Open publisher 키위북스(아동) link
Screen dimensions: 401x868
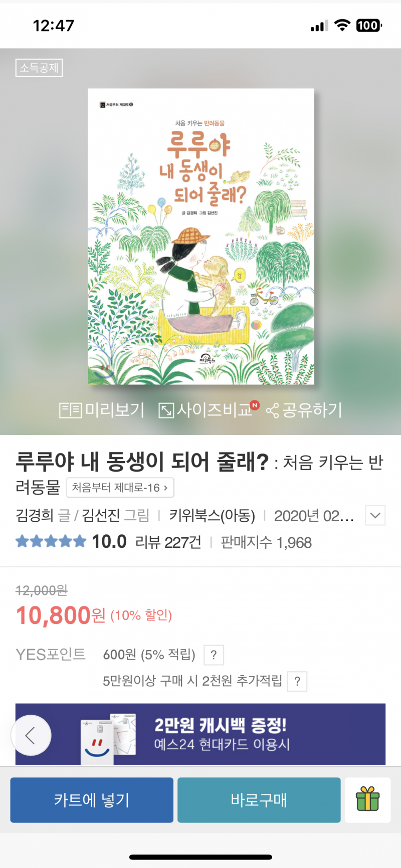pyautogui.click(x=212, y=515)
